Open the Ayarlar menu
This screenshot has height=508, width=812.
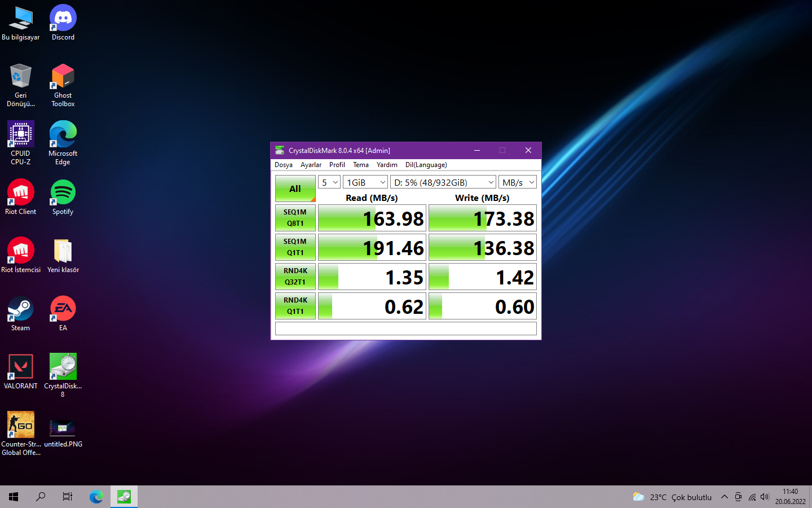tap(311, 165)
